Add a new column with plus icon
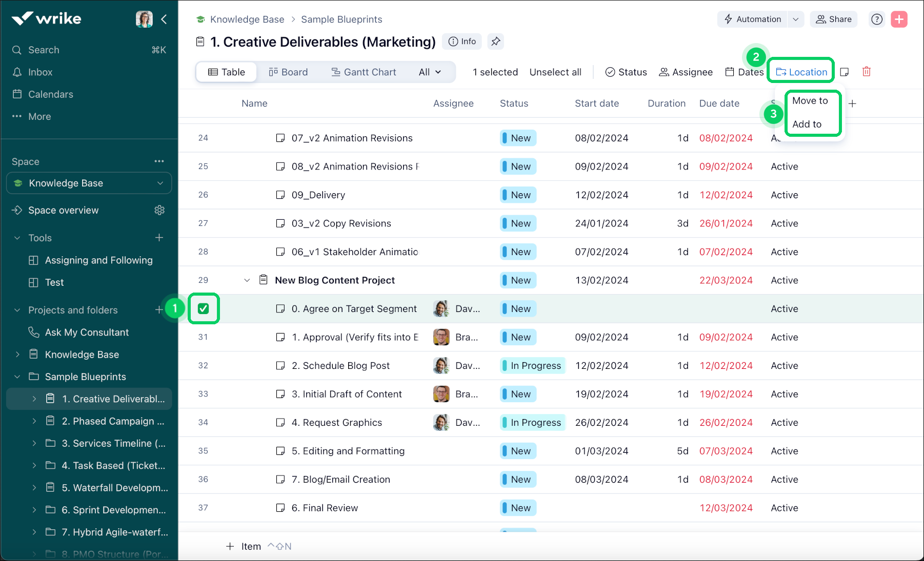 tap(852, 103)
